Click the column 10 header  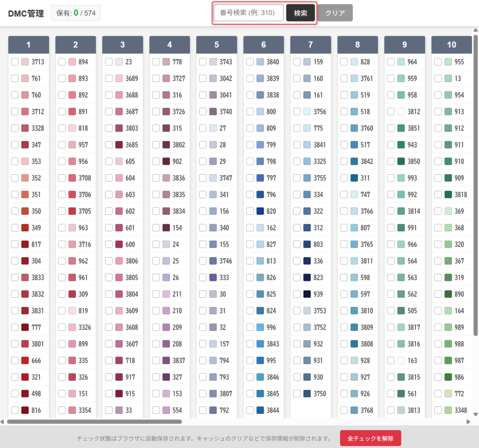[451, 45]
